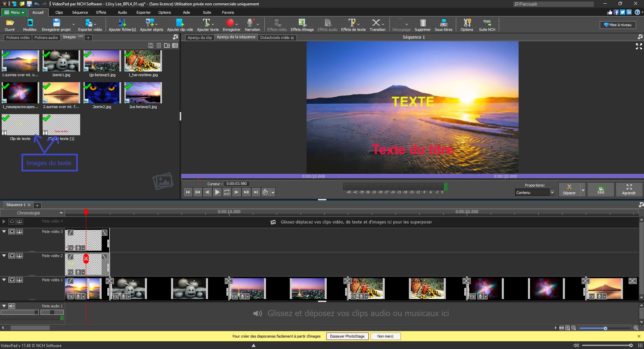Expand the collapsed Piste vidéo 4

(4, 221)
